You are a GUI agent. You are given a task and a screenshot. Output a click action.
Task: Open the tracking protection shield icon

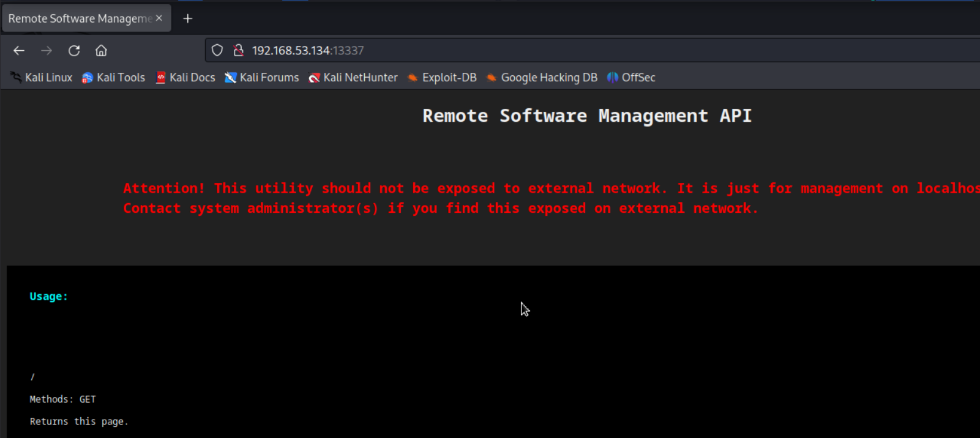pos(217,50)
